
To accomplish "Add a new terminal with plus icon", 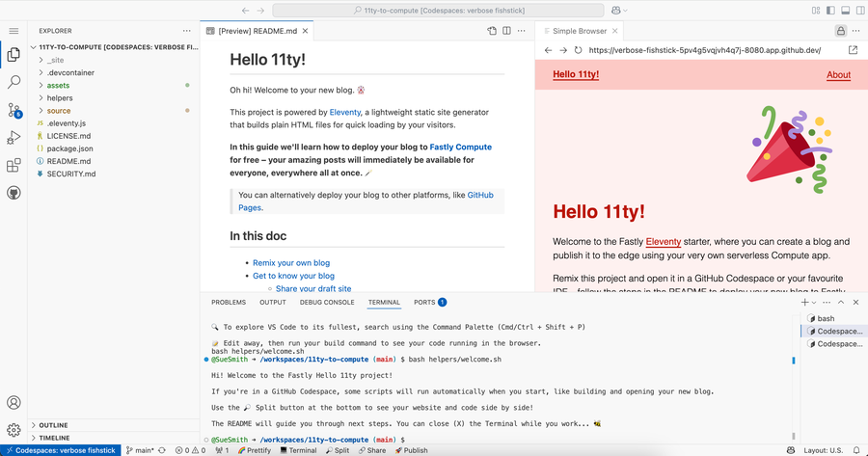I will [x=804, y=302].
